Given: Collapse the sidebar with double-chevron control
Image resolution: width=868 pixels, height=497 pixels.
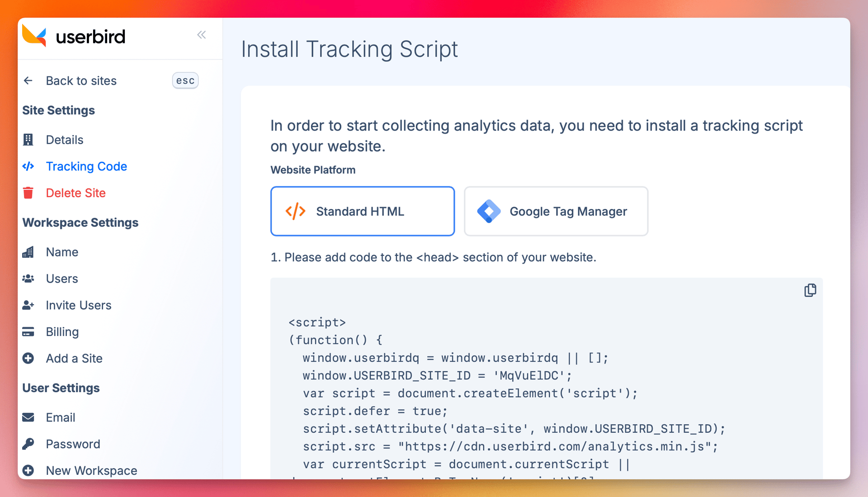Looking at the screenshot, I should (202, 34).
